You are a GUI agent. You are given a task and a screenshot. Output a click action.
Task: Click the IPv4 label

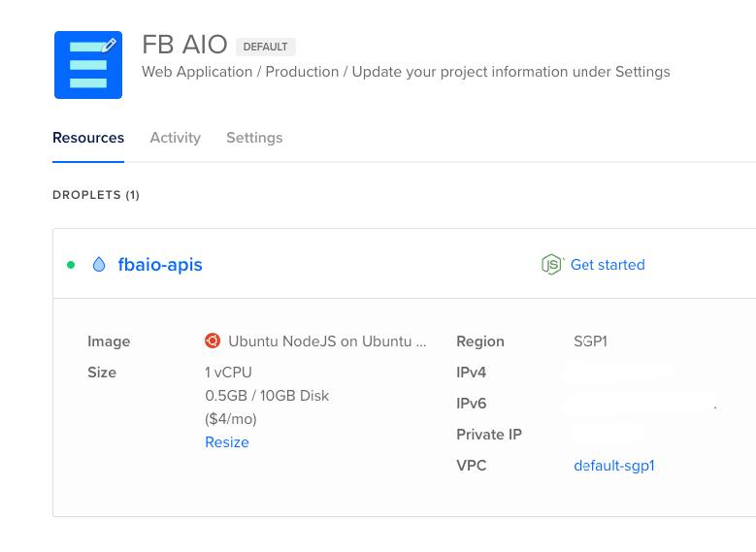pos(471,373)
